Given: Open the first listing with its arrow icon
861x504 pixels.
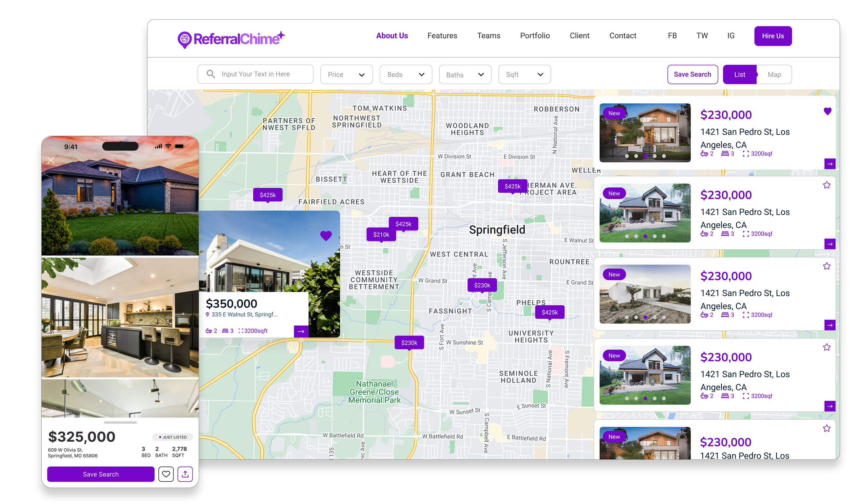Looking at the screenshot, I should click(x=830, y=164).
